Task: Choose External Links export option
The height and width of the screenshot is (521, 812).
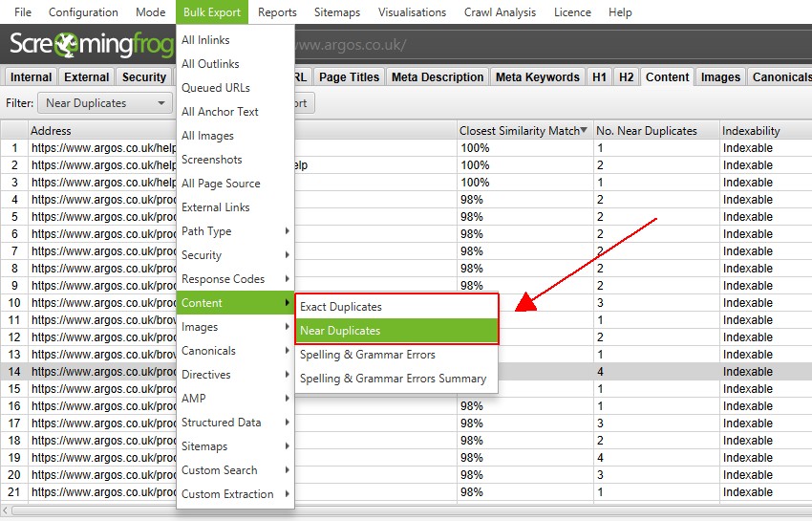Action: coord(235,206)
